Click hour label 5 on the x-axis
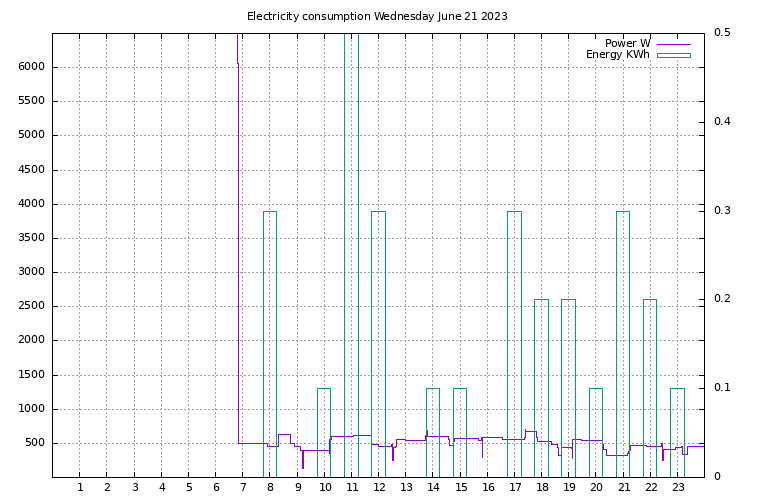 189,487
